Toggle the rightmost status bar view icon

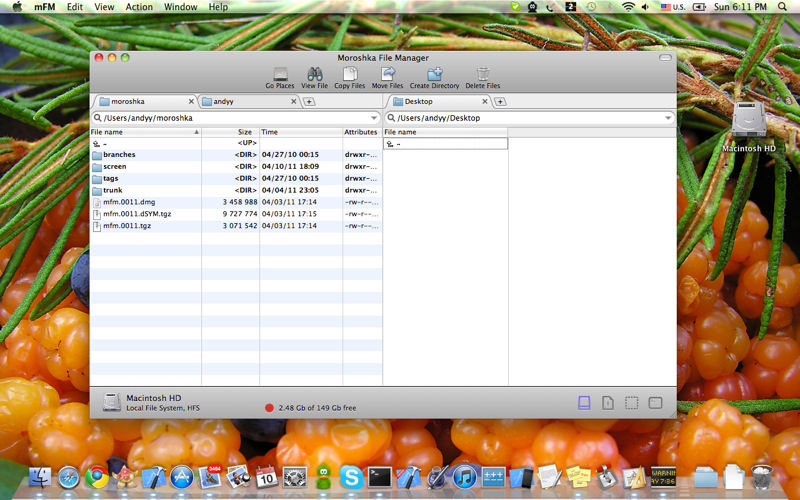655,402
